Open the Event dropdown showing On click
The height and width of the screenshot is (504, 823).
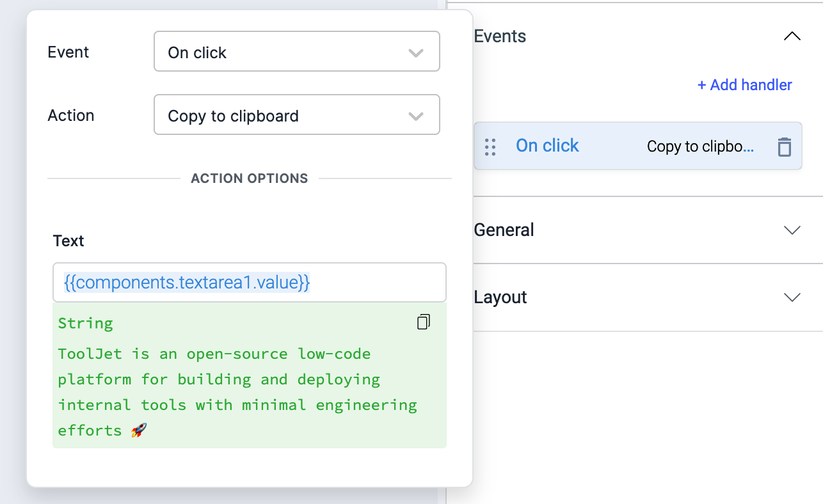pyautogui.click(x=297, y=51)
